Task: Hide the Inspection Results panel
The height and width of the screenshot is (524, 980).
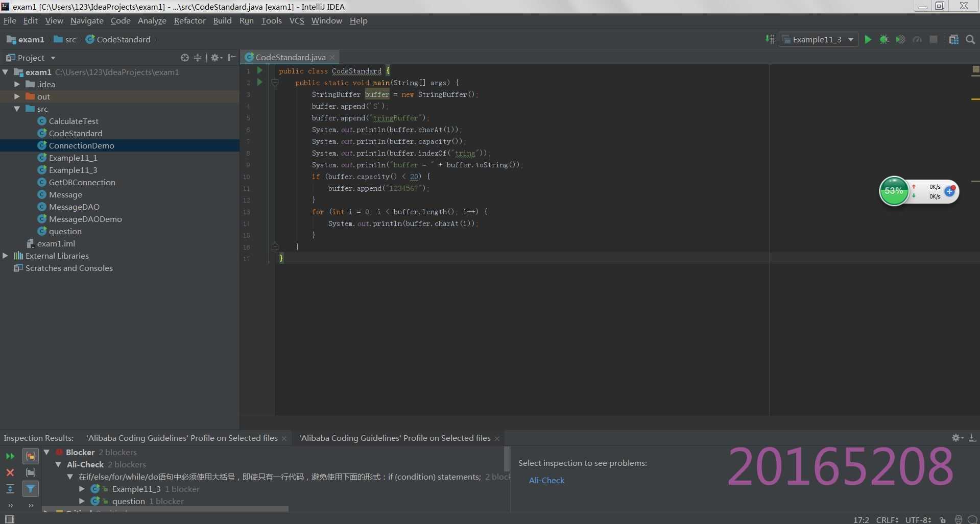Action: 972,438
